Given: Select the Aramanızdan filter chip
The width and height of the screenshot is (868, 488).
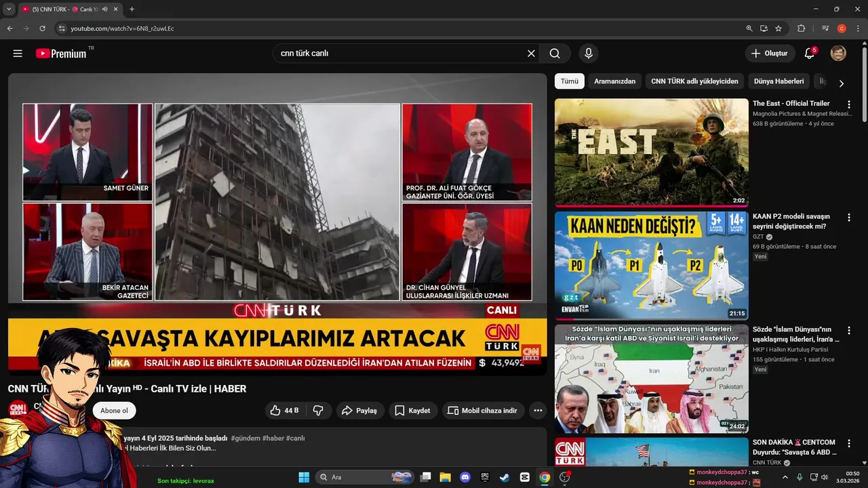Looking at the screenshot, I should [615, 81].
